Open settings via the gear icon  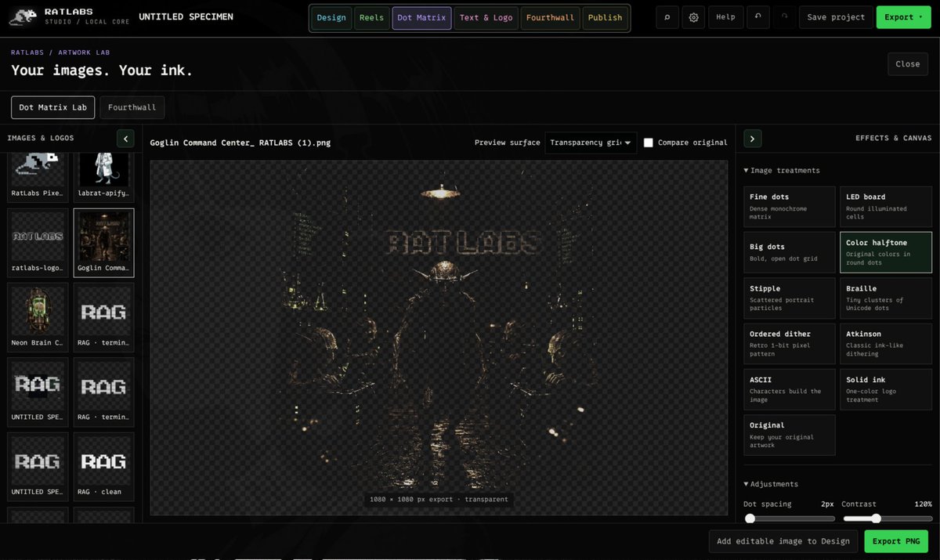pos(693,17)
